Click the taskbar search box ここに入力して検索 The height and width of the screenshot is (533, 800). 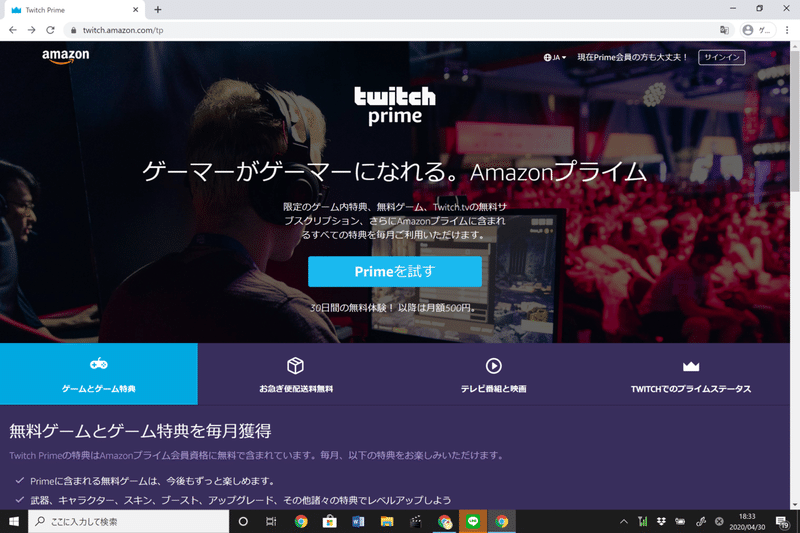(x=129, y=521)
